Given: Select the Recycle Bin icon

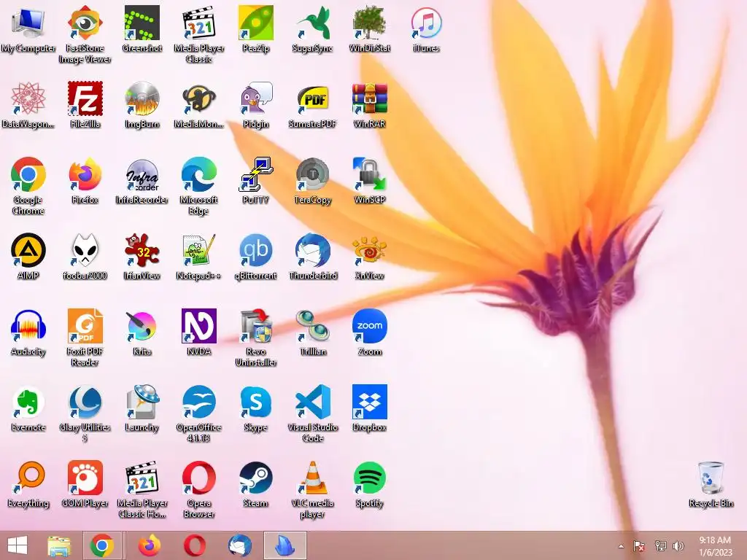Looking at the screenshot, I should (711, 477).
